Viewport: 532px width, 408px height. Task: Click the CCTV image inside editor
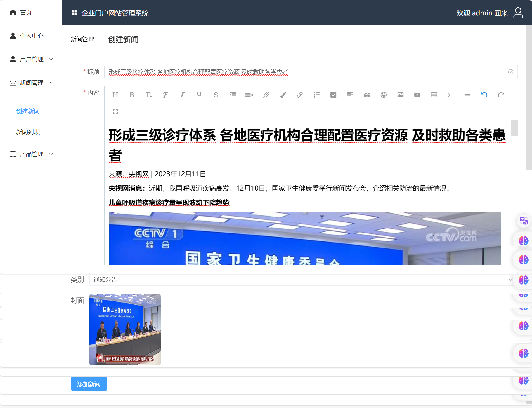[304, 238]
